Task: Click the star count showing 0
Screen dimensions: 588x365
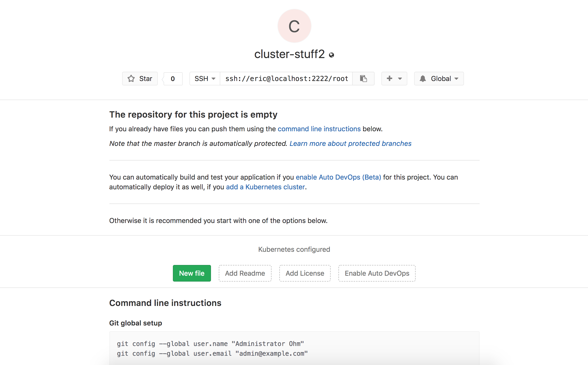Action: pyautogui.click(x=173, y=79)
